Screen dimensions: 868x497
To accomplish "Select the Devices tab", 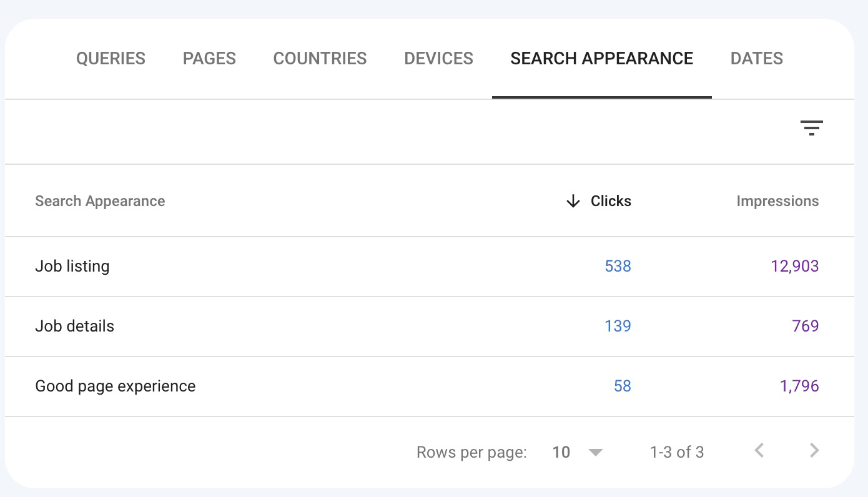I will pyautogui.click(x=438, y=59).
